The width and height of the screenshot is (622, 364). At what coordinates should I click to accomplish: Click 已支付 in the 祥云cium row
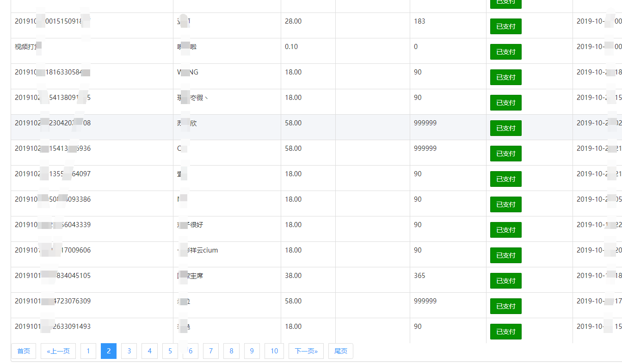click(x=506, y=255)
